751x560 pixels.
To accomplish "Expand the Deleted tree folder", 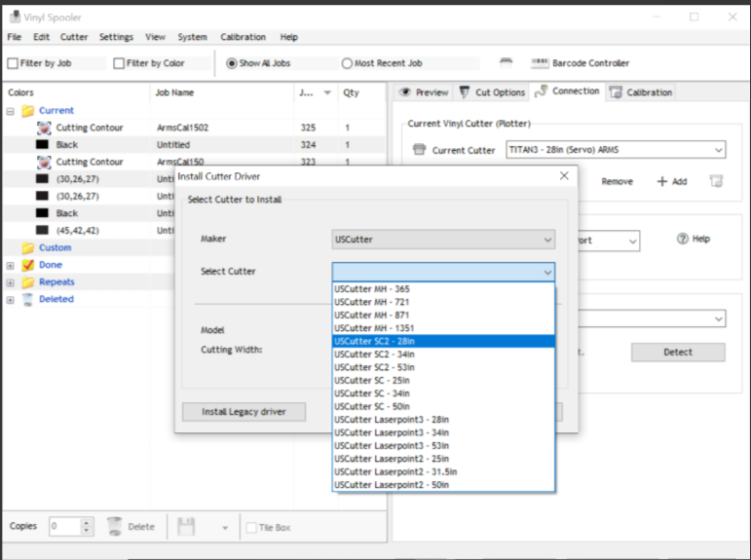I will (x=10, y=300).
